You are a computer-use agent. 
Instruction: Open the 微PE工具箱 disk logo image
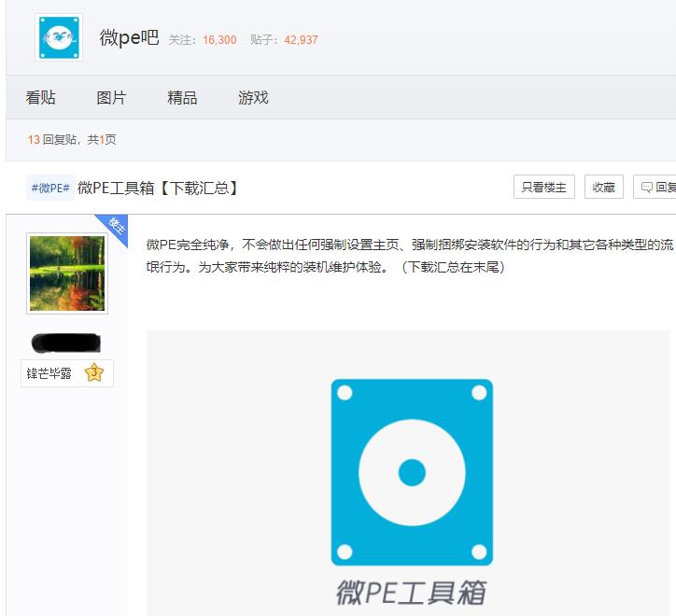pos(412,472)
